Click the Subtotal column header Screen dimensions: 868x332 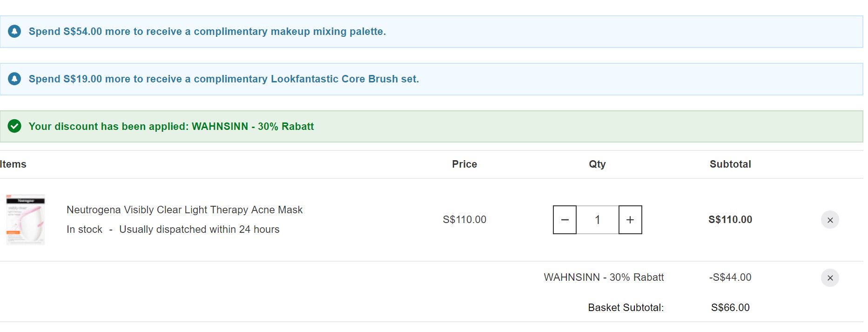pyautogui.click(x=730, y=164)
